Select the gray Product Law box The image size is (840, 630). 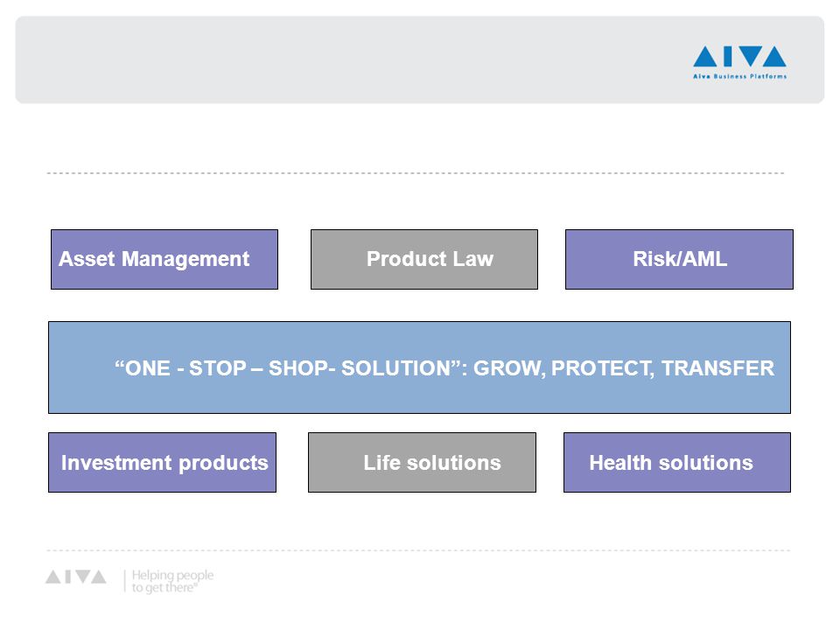pos(424,259)
